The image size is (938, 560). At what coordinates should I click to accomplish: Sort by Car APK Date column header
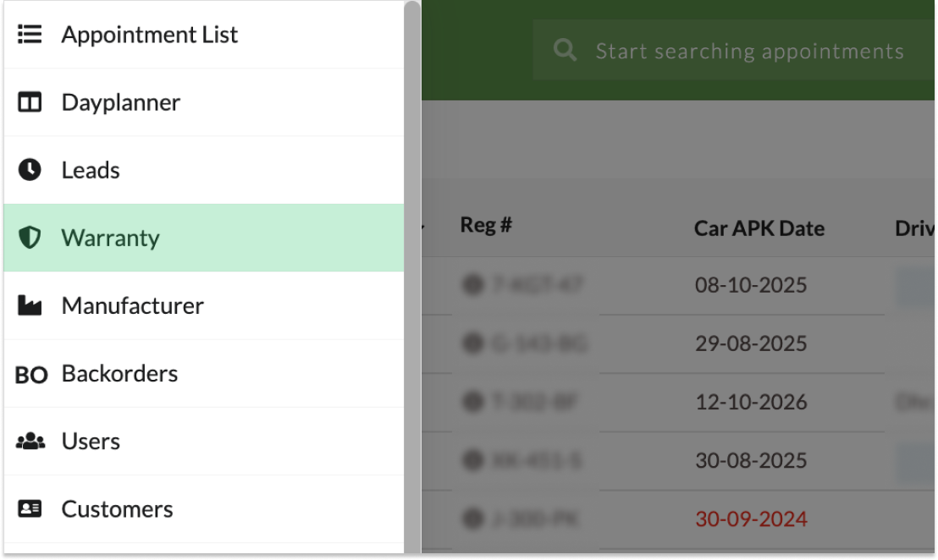click(x=759, y=228)
